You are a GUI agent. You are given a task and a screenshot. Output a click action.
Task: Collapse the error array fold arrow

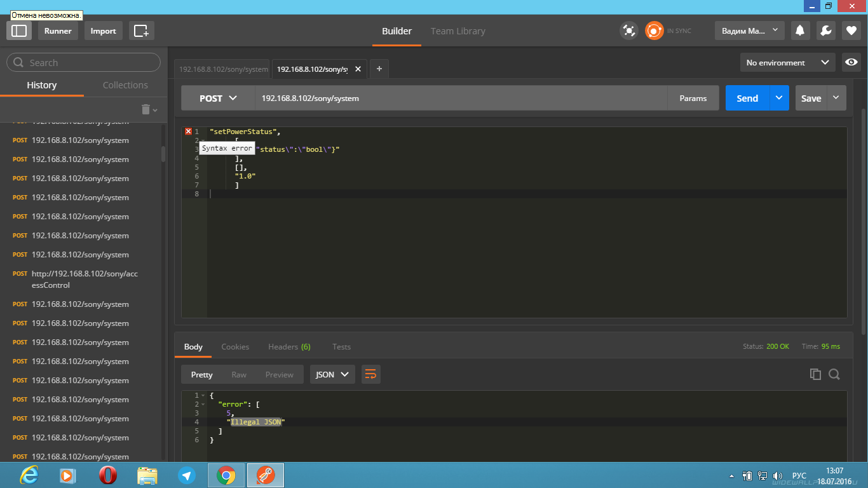click(203, 404)
